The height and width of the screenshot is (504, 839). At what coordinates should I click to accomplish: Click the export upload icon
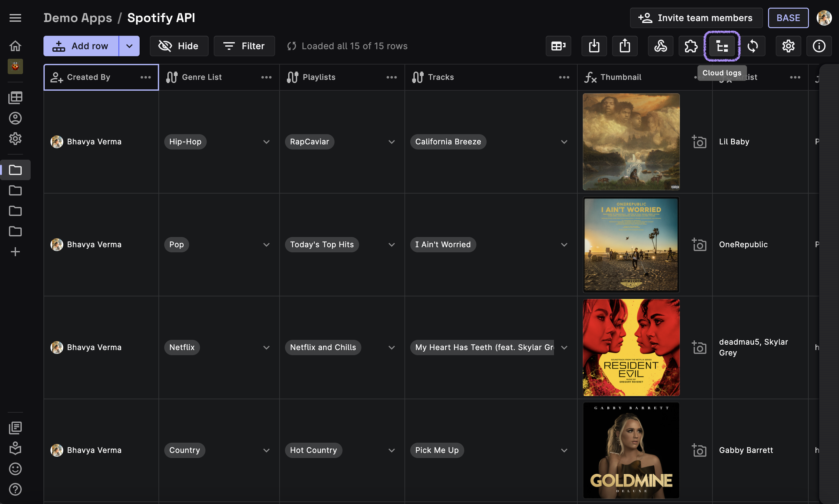pyautogui.click(x=624, y=46)
